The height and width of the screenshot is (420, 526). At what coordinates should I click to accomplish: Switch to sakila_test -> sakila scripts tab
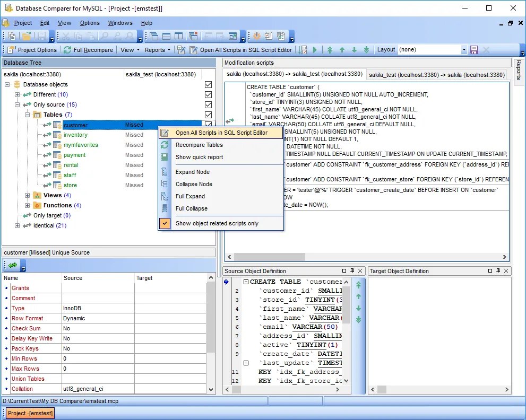coord(436,75)
